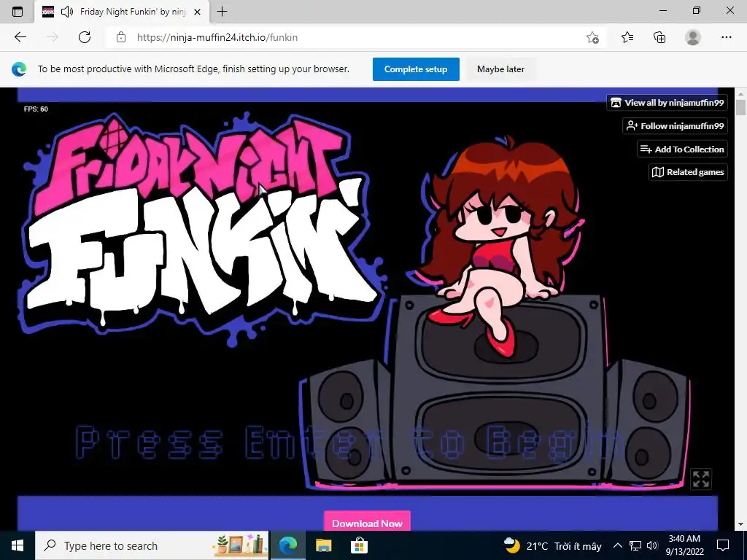Click the Download Now button
This screenshot has width=747, height=560.
(x=368, y=522)
